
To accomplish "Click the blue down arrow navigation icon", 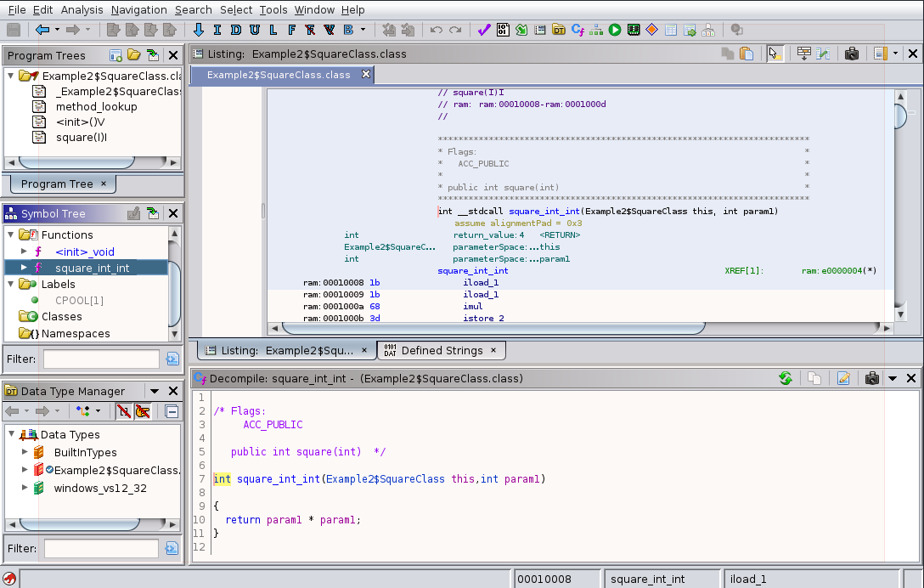I will (x=199, y=30).
